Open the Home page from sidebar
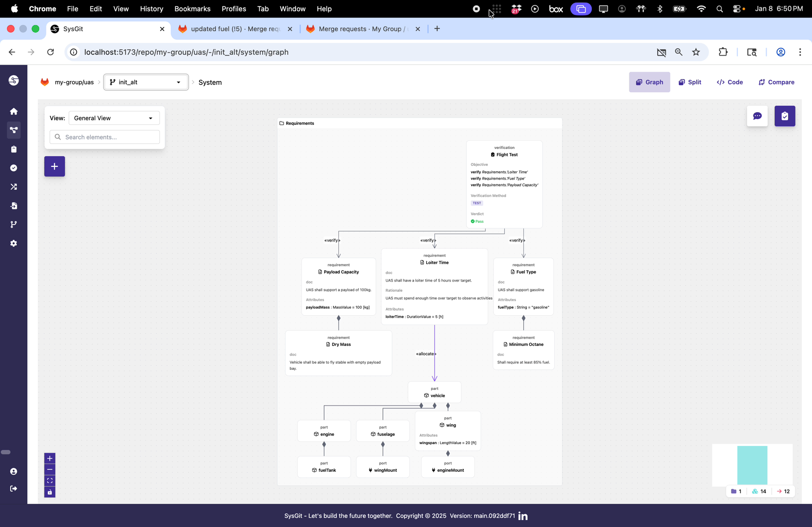 coord(14,111)
